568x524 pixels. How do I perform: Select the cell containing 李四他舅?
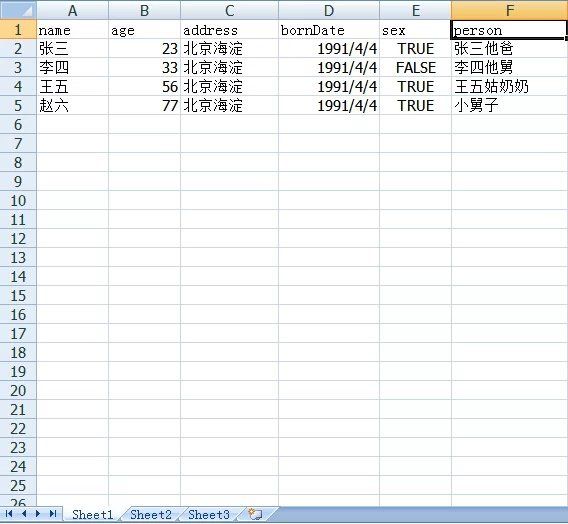point(509,67)
